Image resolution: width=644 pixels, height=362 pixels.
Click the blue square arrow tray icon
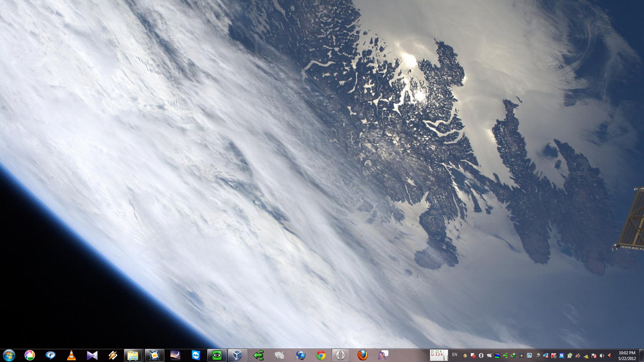tap(530, 356)
